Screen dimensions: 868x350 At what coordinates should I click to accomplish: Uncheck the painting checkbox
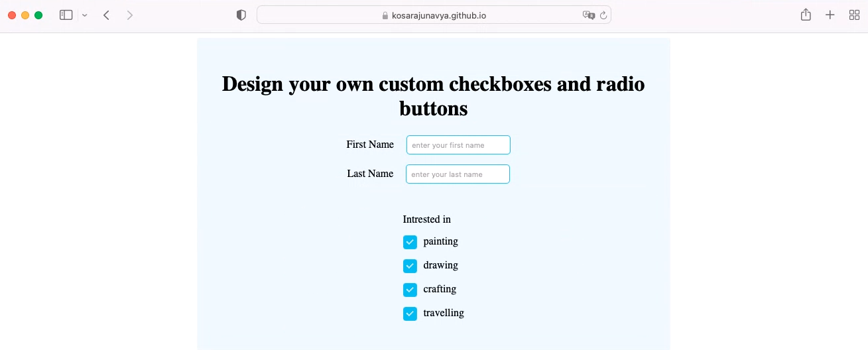(x=410, y=242)
